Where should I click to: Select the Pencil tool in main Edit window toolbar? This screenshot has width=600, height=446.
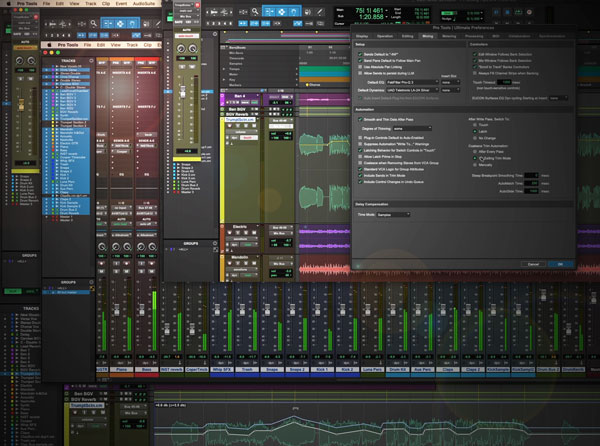320,12
